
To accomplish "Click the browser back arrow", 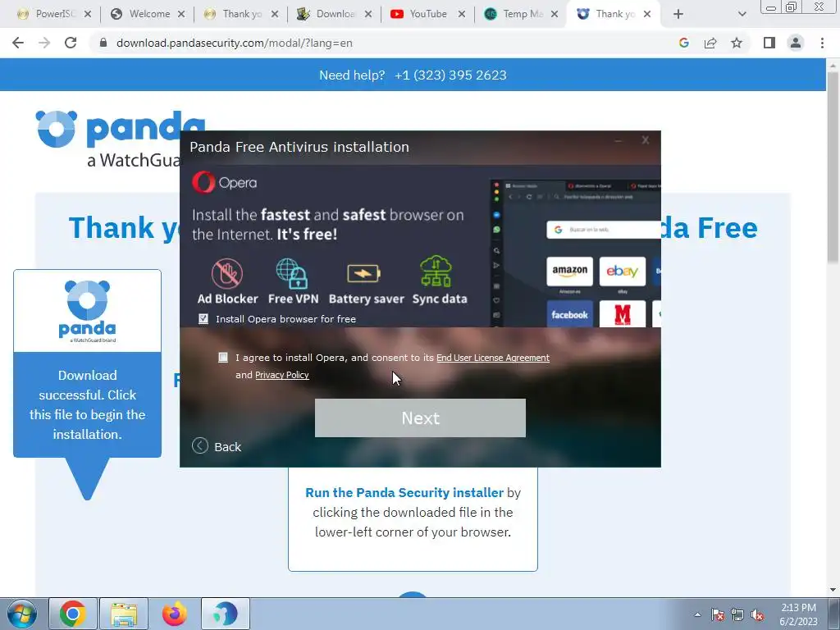I will [18, 43].
